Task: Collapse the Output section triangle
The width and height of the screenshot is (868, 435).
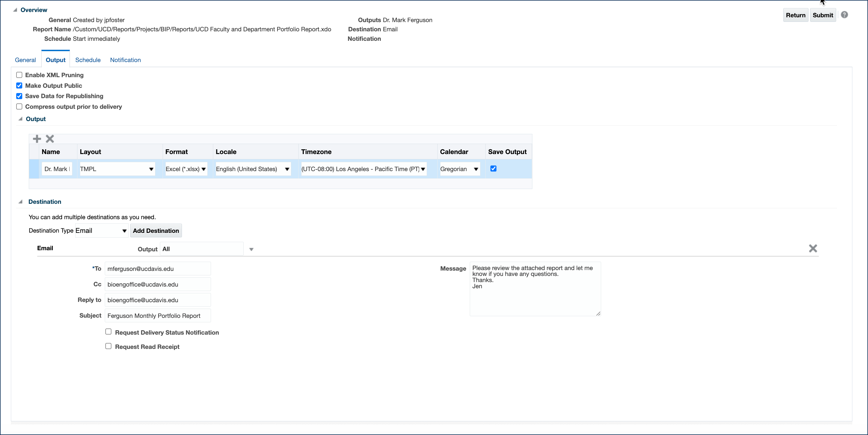Action: [x=20, y=119]
